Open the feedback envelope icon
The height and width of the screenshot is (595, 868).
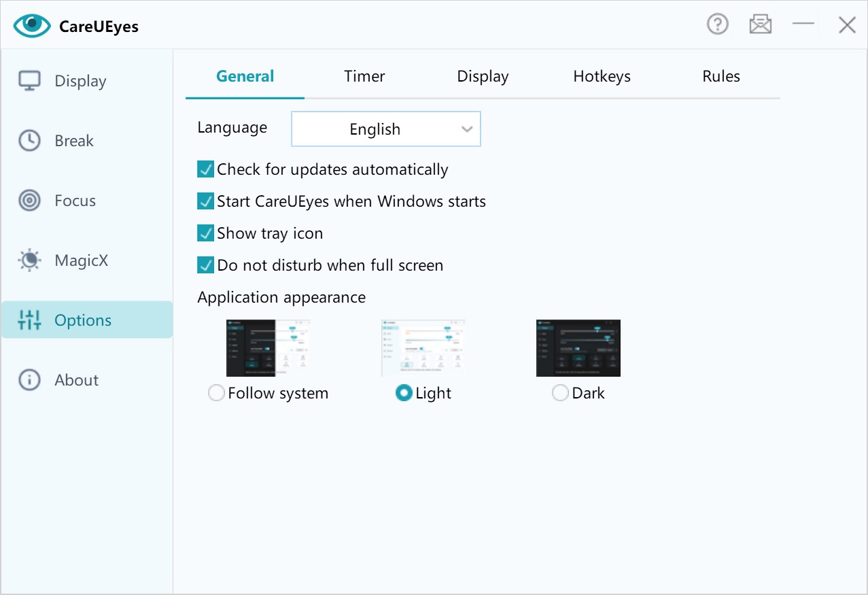(x=761, y=25)
